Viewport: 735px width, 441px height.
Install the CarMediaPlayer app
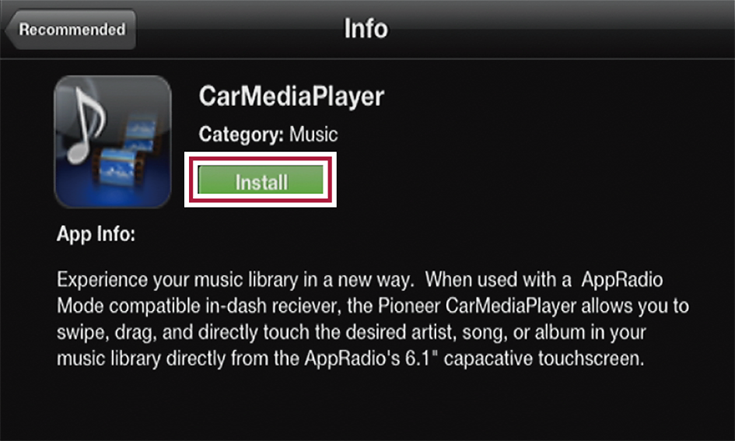coord(261,180)
